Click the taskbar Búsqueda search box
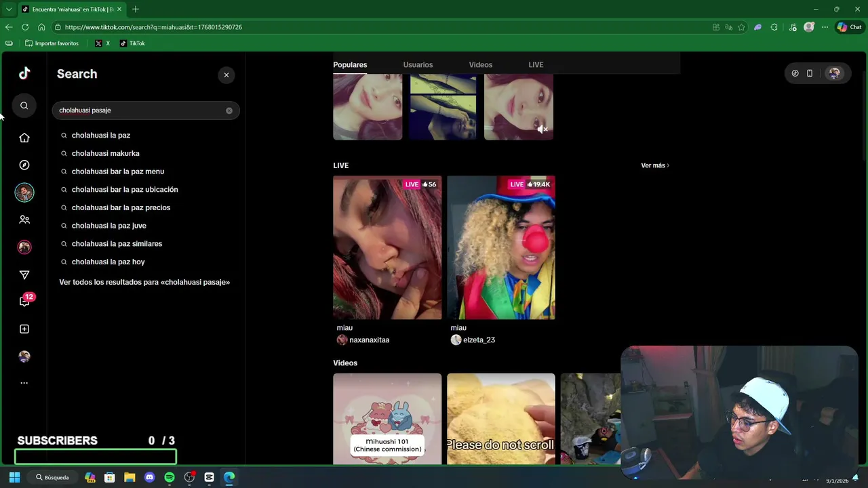This screenshot has height=488, width=868. [53, 477]
